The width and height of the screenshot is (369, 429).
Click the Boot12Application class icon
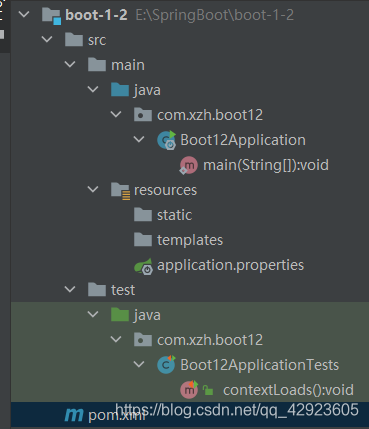[166, 140]
